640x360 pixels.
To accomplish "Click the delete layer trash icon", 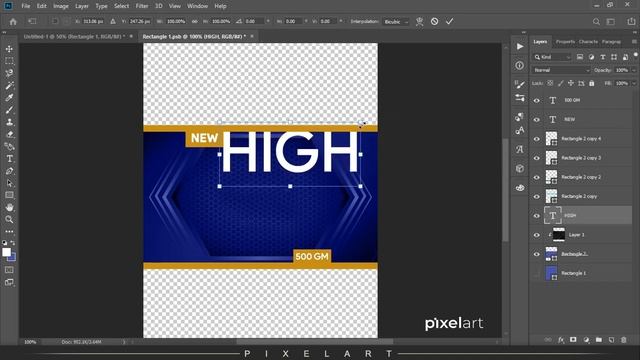I will (x=624, y=340).
